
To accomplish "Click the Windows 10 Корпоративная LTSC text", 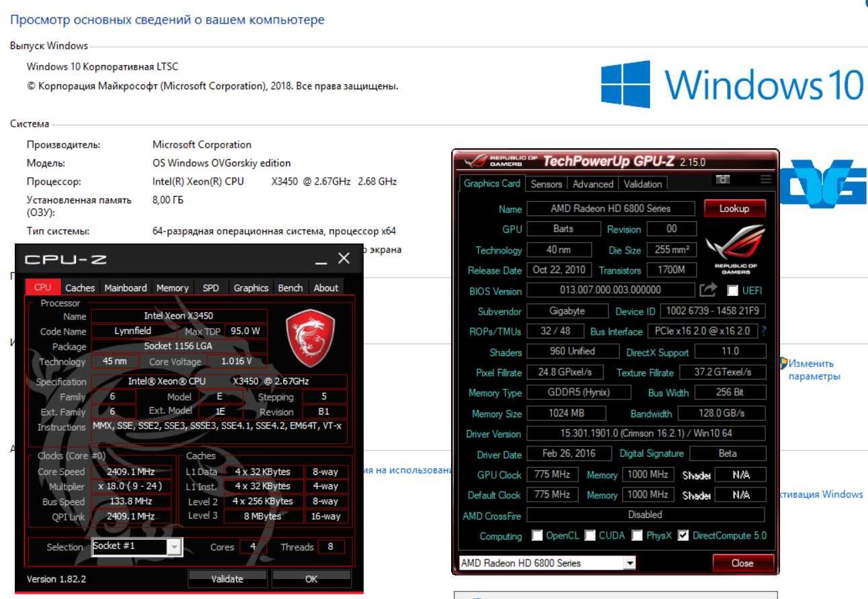I will [103, 67].
